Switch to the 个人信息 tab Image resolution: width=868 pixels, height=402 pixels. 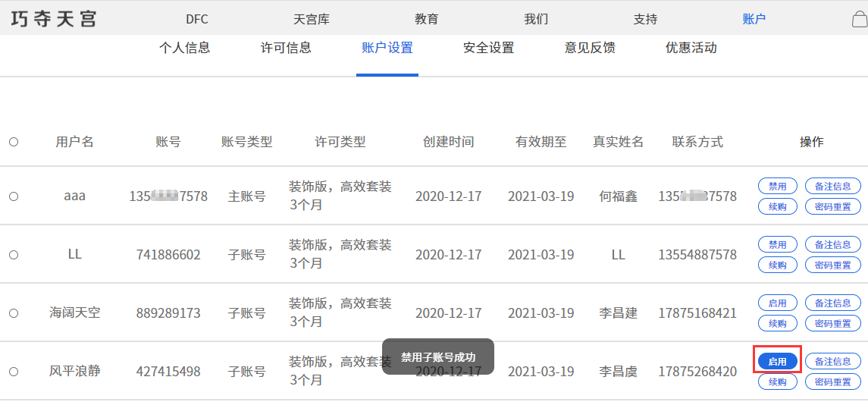(x=184, y=49)
